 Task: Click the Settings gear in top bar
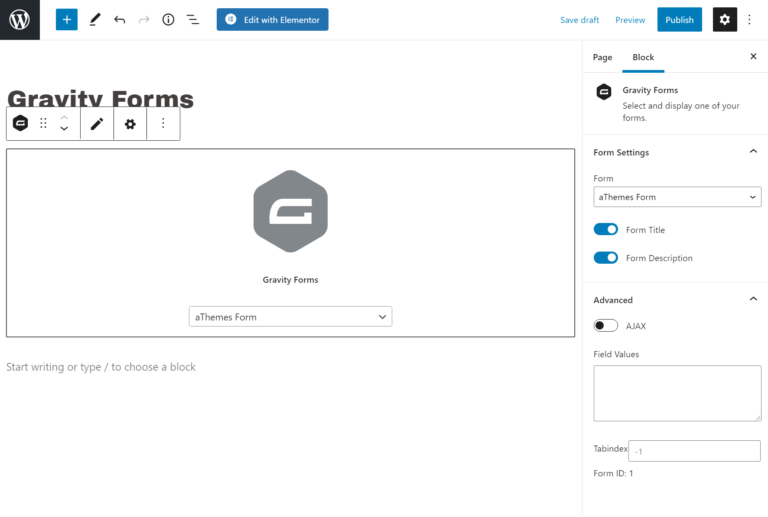pos(724,20)
